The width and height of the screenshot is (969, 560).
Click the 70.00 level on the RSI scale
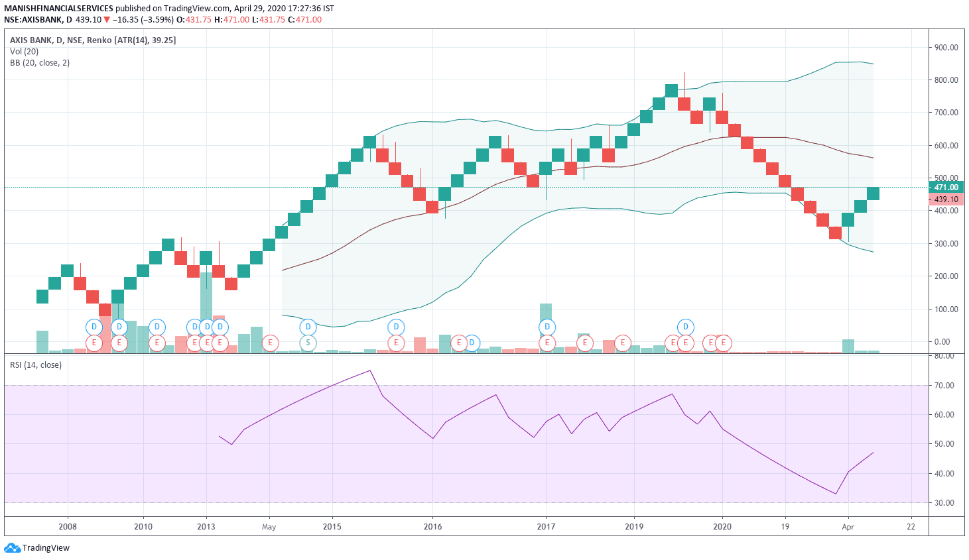[944, 386]
